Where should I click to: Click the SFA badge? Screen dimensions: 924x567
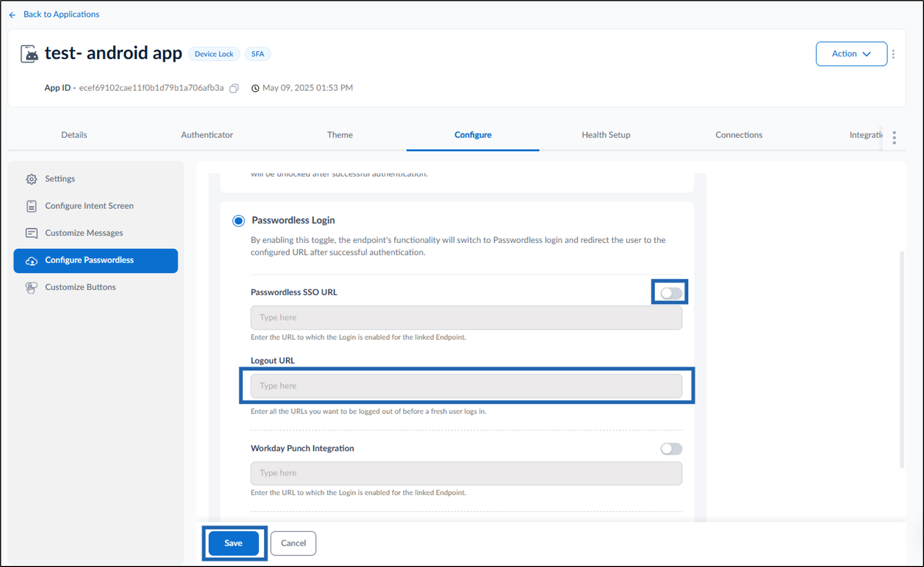pos(258,54)
